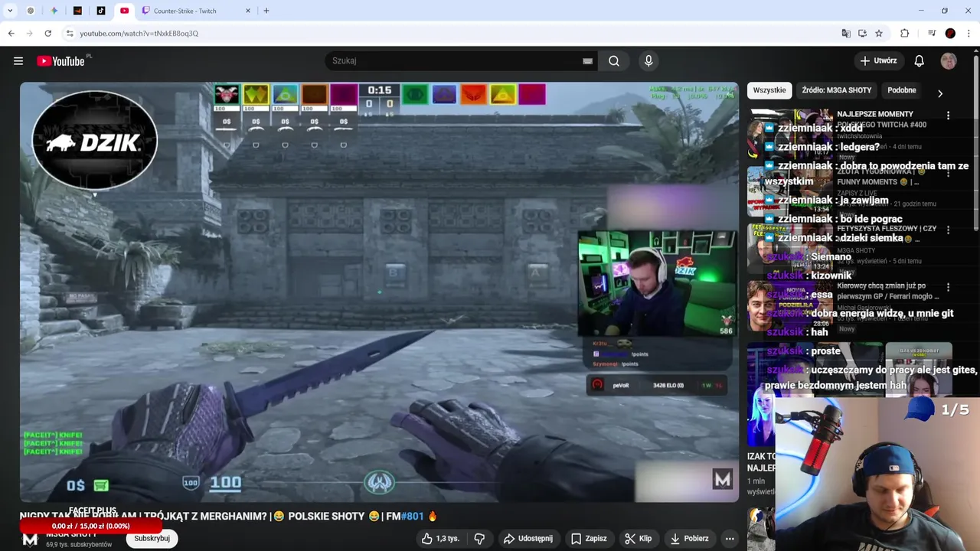Image resolution: width=980 pixels, height=551 pixels.
Task: Click the M channel watermark in player
Action: [x=723, y=480]
